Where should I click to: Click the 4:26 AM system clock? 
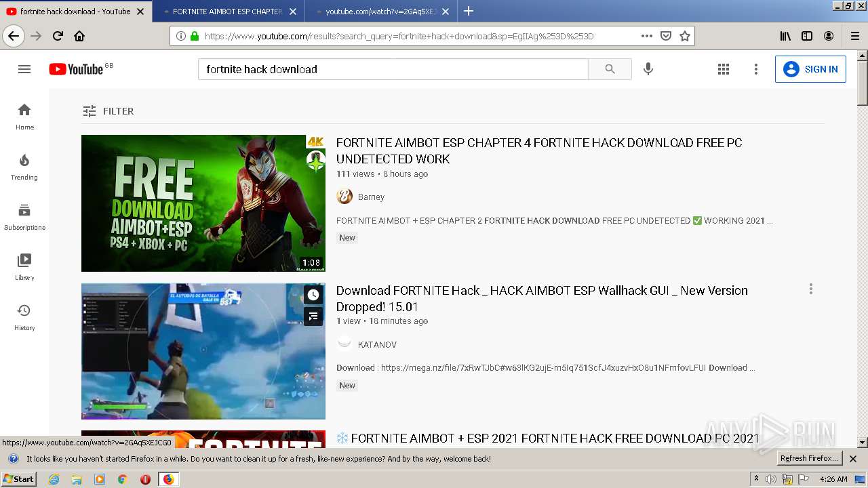[833, 479]
